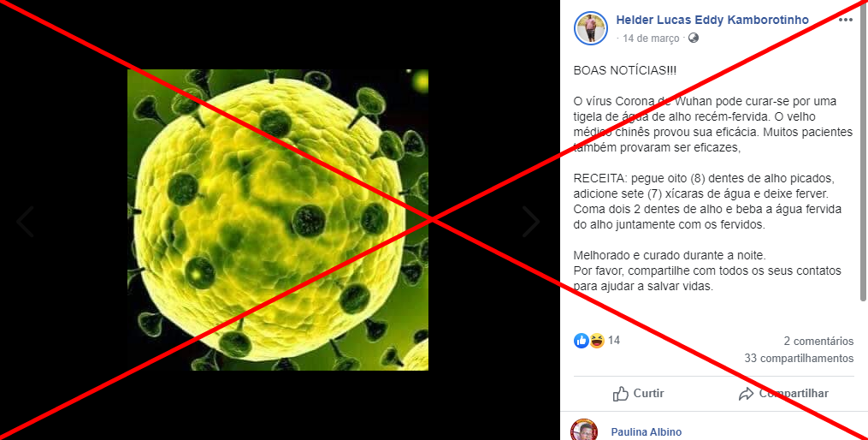Screen dimensions: 868x440
Task: Open Helder Lucas profile picture
Action: pos(591,27)
